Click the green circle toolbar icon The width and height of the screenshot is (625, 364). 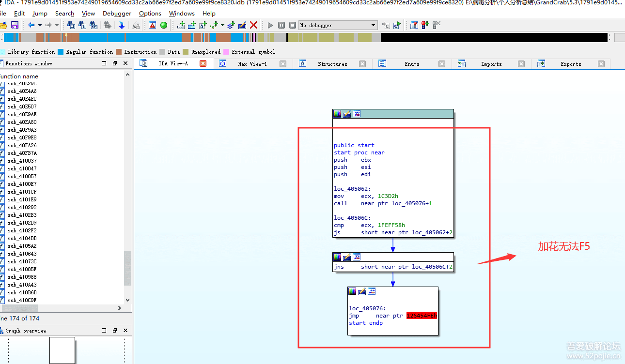coord(164,25)
